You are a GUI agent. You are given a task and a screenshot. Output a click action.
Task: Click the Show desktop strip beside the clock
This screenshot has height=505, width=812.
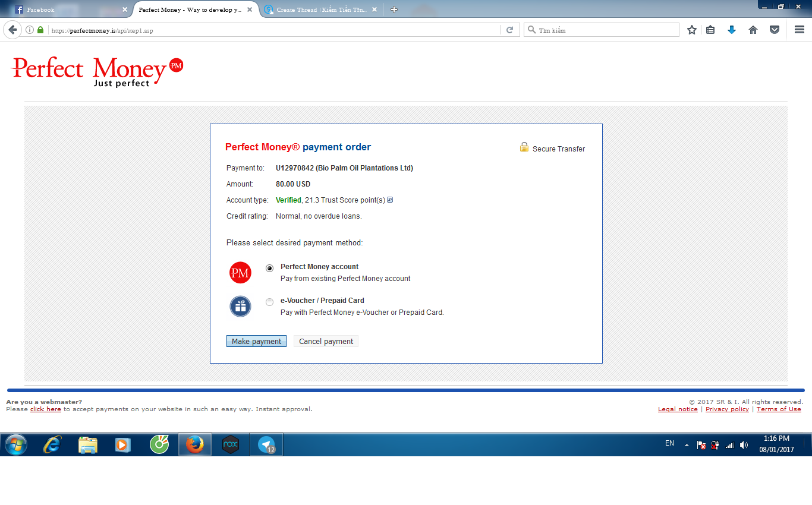[x=807, y=444]
